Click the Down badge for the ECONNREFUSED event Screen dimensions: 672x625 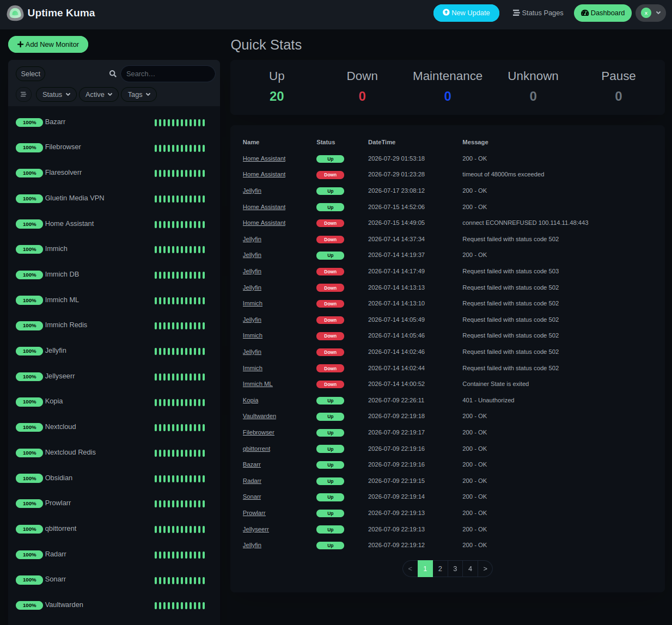(x=330, y=223)
